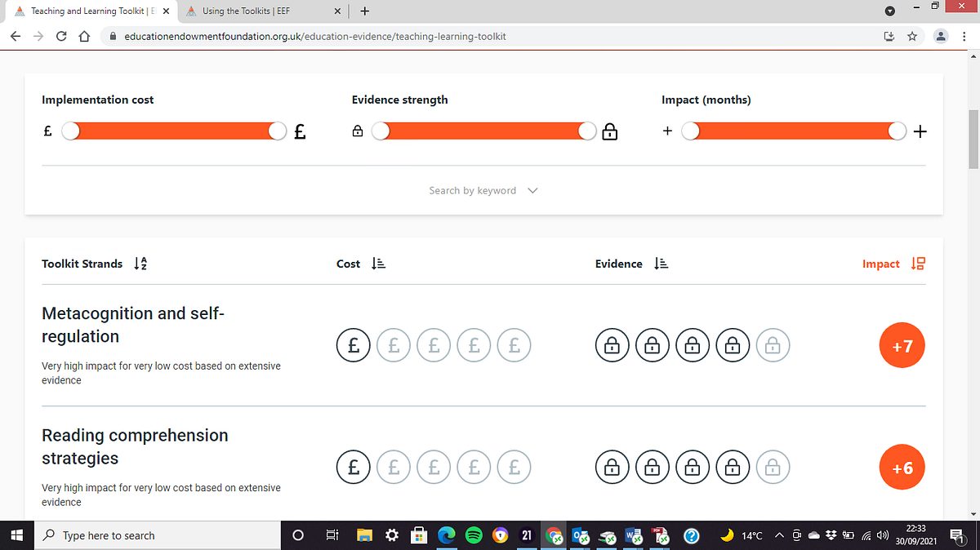The height and width of the screenshot is (550, 980).
Task: Open the notification center icon
Action: (959, 535)
